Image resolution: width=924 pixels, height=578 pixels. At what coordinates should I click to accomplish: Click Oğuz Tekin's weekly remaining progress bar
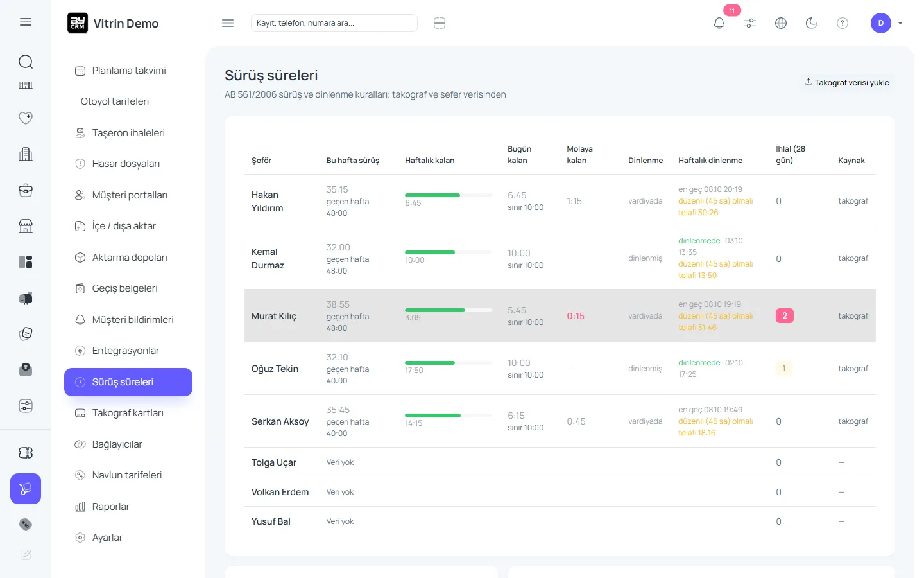[x=448, y=363]
